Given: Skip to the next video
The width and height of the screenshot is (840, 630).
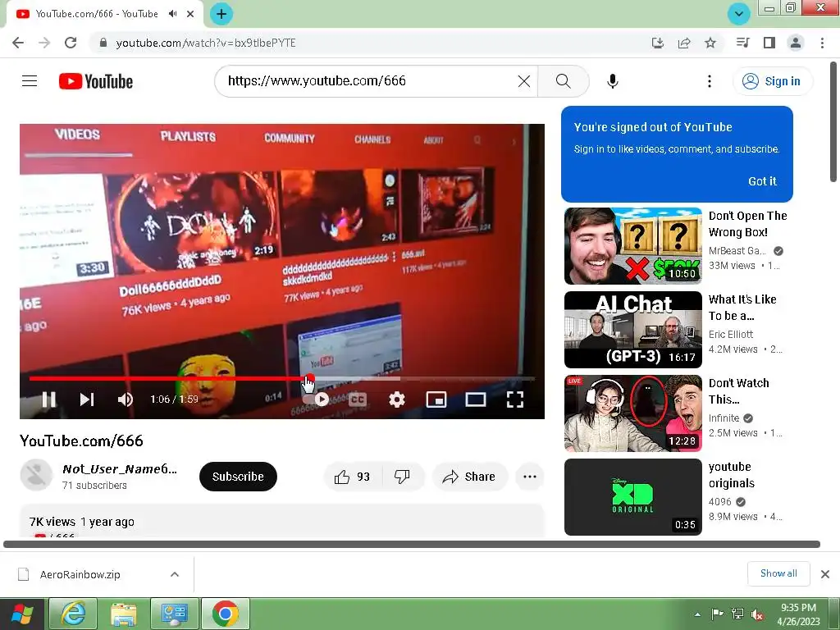Looking at the screenshot, I should (x=87, y=399).
